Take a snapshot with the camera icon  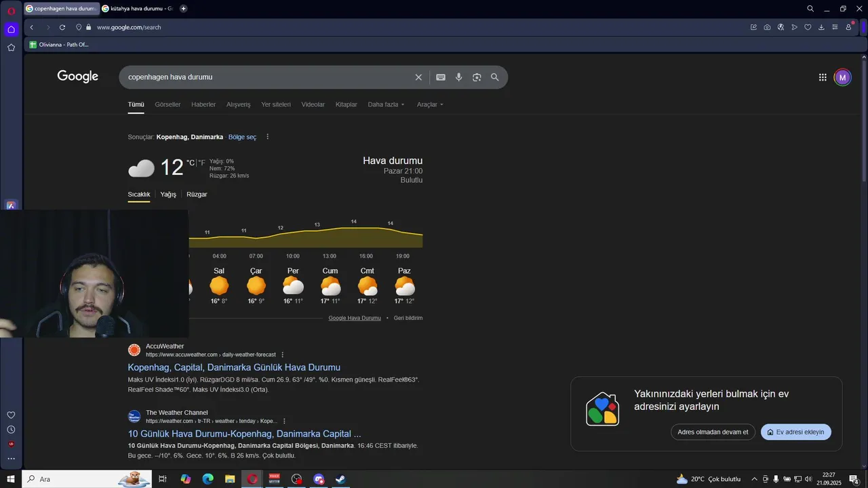coord(767,27)
